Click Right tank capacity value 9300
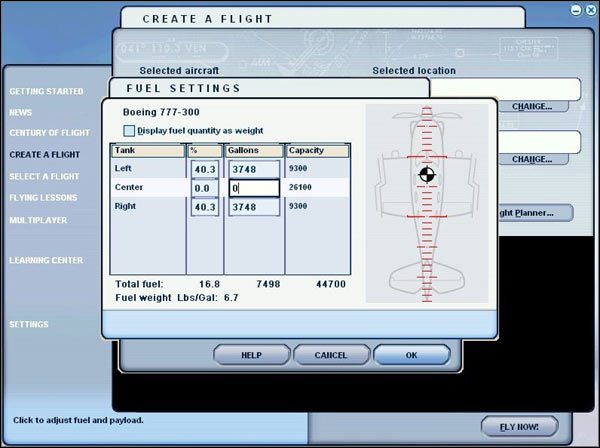The image size is (600, 448). pos(298,206)
